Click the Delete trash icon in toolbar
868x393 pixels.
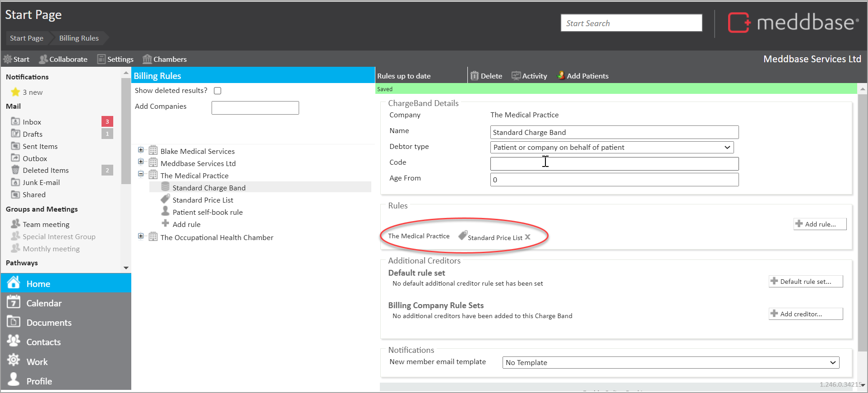click(x=474, y=76)
